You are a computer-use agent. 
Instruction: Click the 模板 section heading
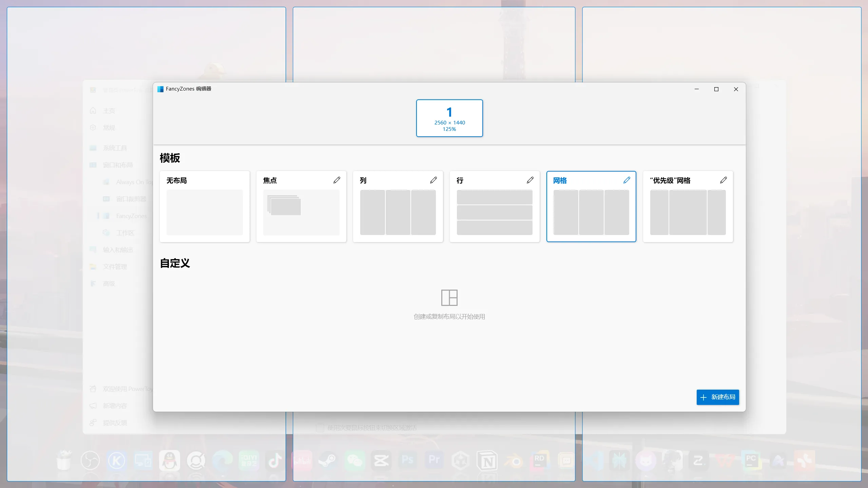[x=170, y=158]
